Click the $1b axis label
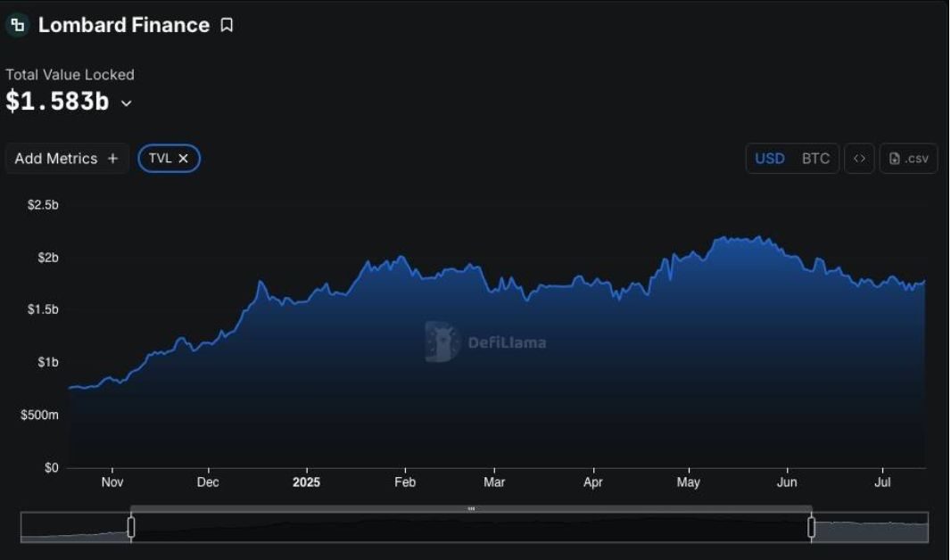Viewport: 951px width, 560px height. tap(48, 362)
